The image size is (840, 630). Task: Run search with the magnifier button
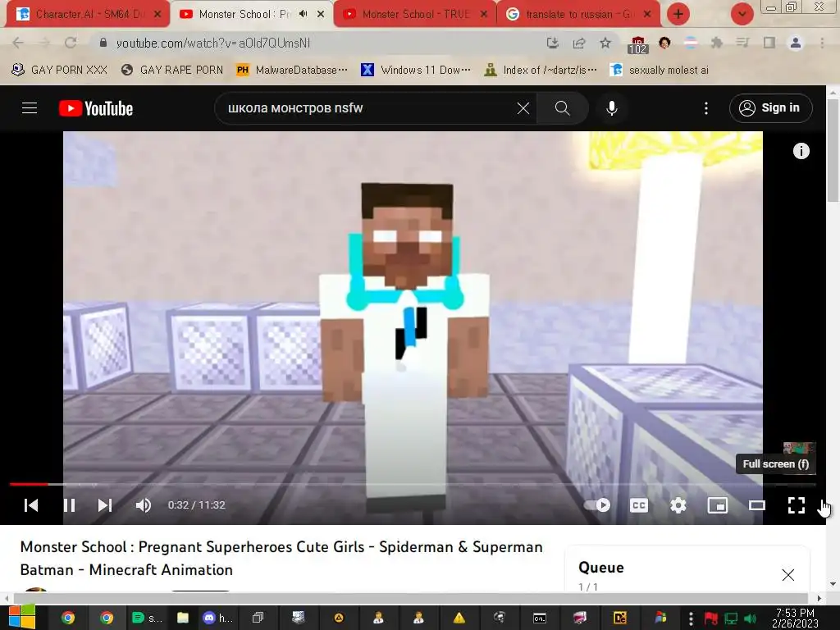562,108
